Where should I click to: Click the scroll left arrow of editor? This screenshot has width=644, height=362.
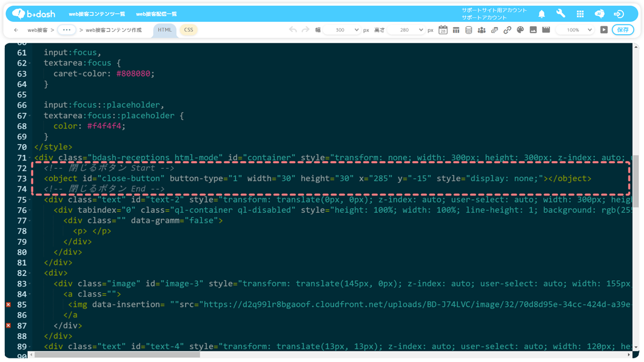point(31,355)
